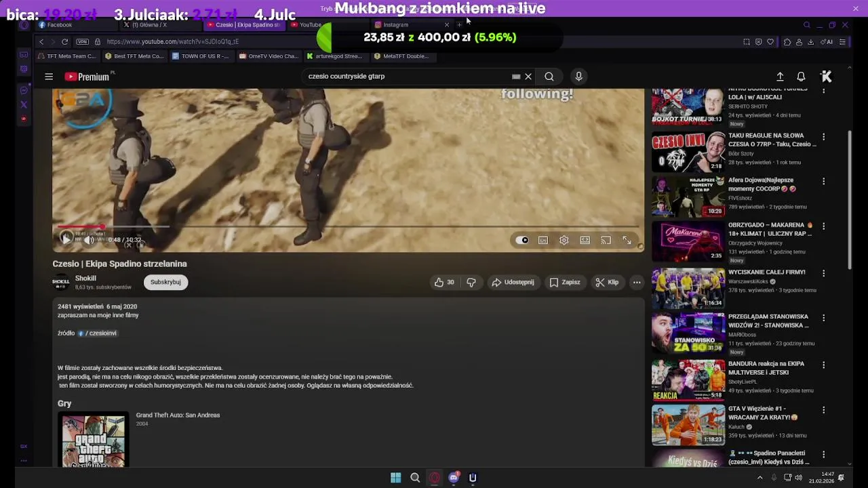Click the Shokill channel avatar
This screenshot has width=868, height=488.
point(61,282)
